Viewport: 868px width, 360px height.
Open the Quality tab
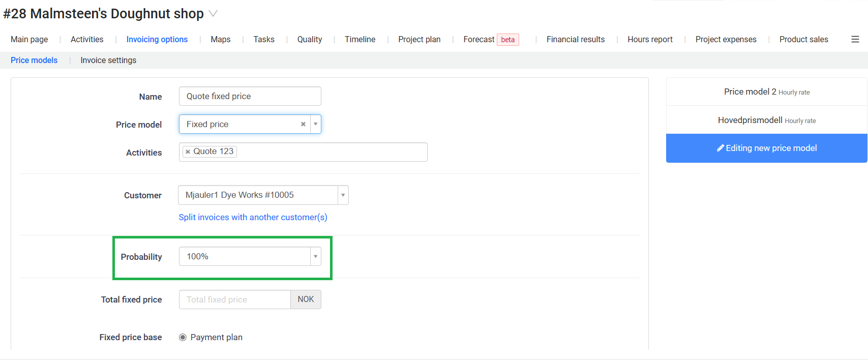tap(310, 39)
